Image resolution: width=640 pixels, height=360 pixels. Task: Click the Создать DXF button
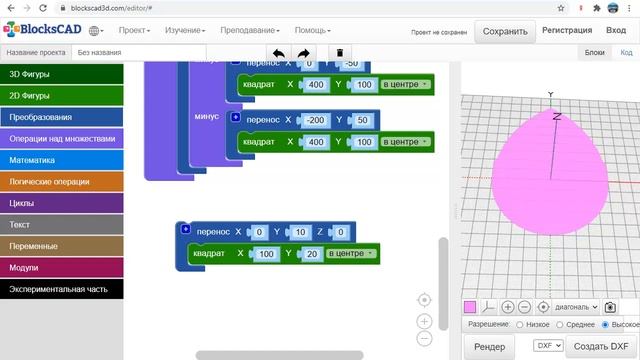point(601,347)
